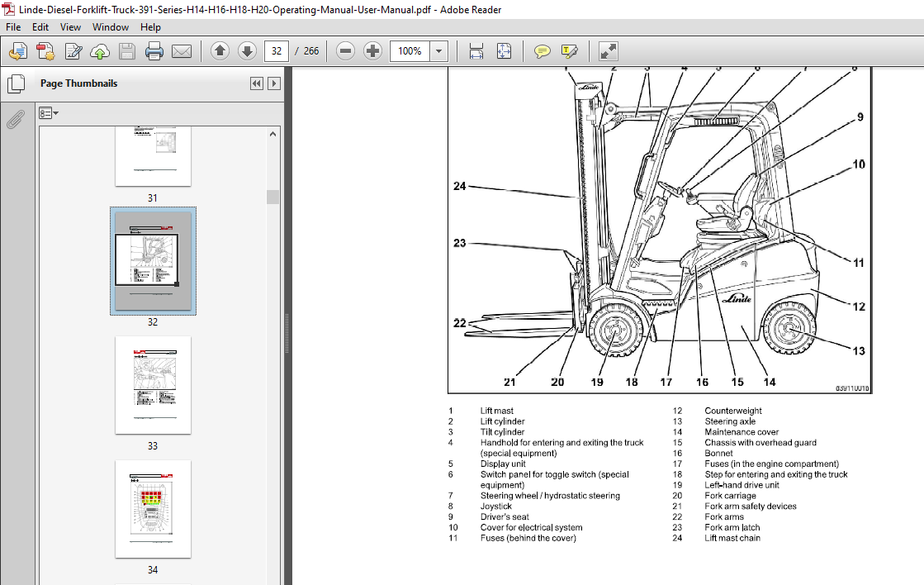Click the Page Thumbnails panel icon
Screen dimensions: 924x585
(x=16, y=83)
